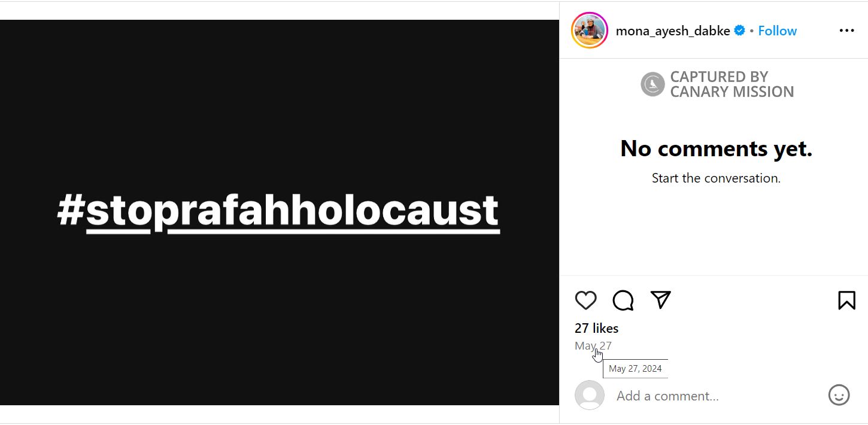Image resolution: width=868 pixels, height=425 pixels.
Task: Click the No comments yet heading
Action: coord(716,148)
